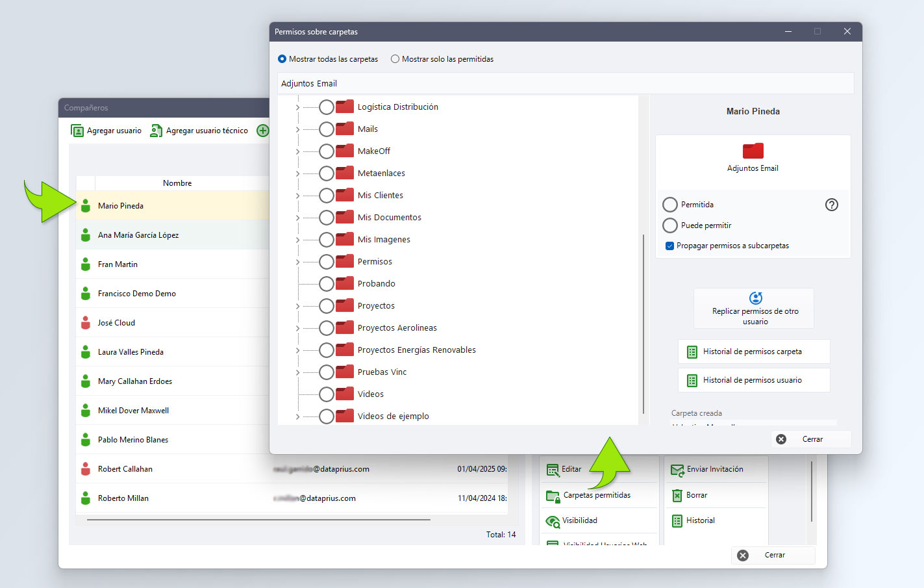Image resolution: width=924 pixels, height=588 pixels.
Task: Select the Fran Martin row
Action: (x=172, y=264)
